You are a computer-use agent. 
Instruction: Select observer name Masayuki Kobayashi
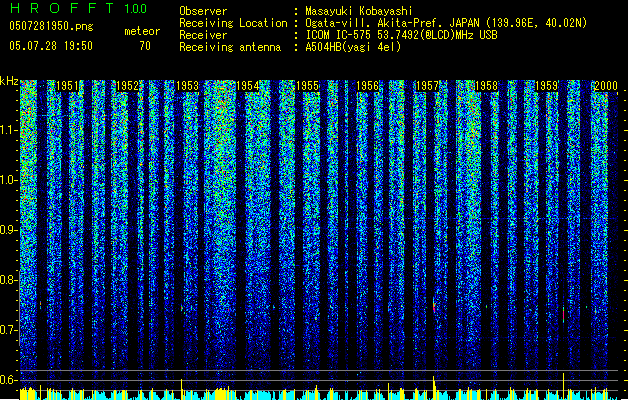pyautogui.click(x=359, y=11)
